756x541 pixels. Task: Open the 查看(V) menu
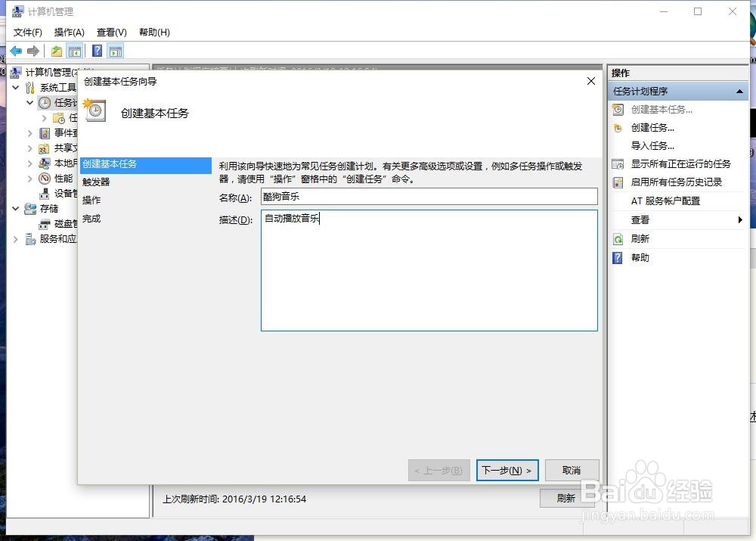pyautogui.click(x=111, y=33)
